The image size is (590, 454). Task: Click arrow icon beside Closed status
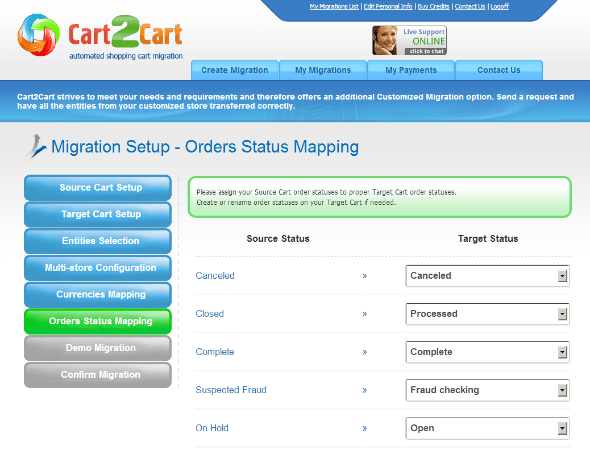point(365,314)
